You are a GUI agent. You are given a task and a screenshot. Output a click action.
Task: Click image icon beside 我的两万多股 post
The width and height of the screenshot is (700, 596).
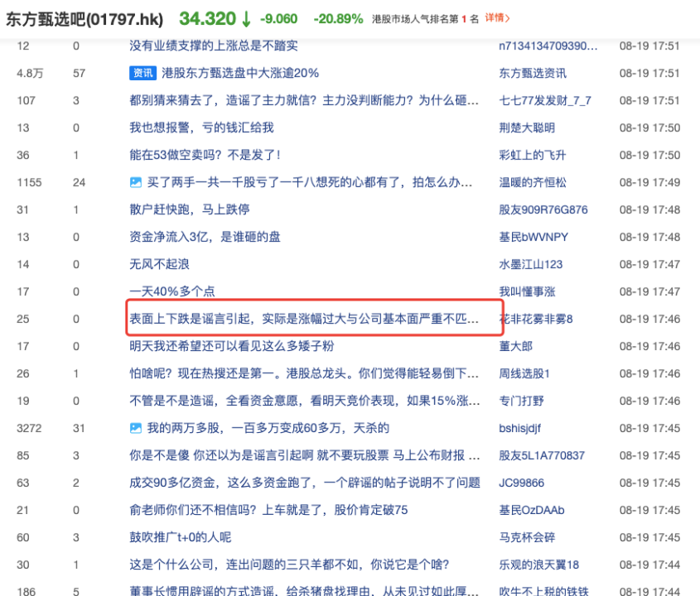[136, 428]
